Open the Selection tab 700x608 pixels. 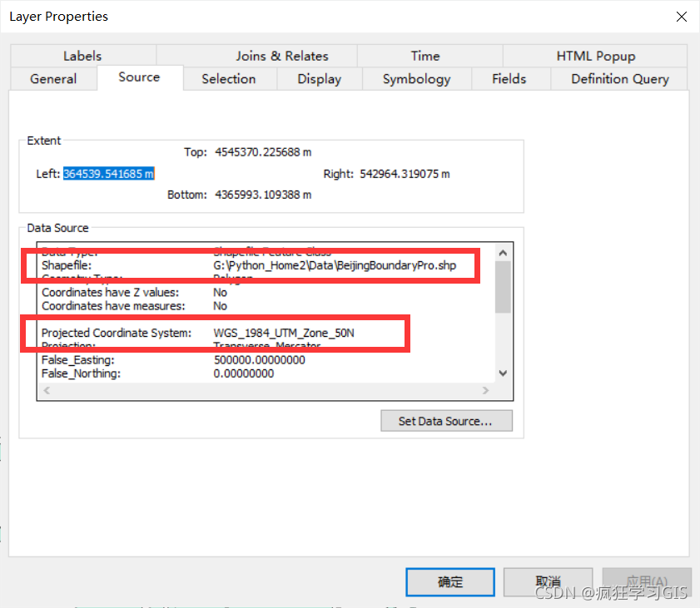[x=229, y=79]
